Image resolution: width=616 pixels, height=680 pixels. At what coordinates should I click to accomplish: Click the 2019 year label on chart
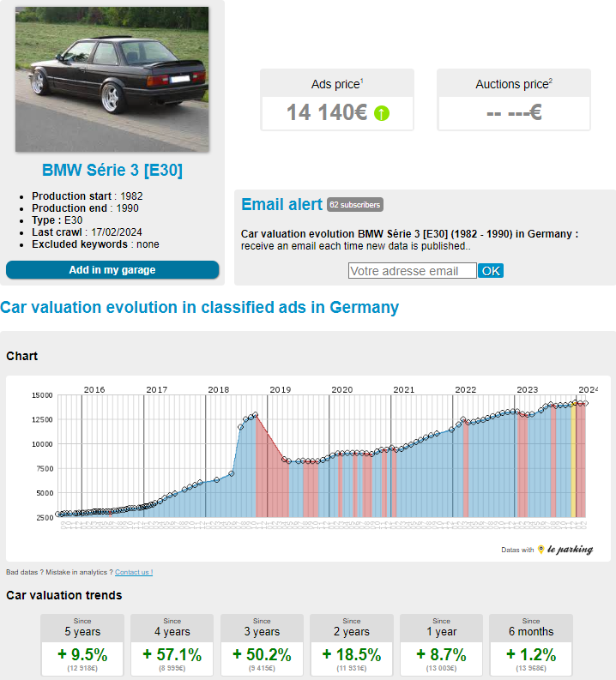coord(281,389)
